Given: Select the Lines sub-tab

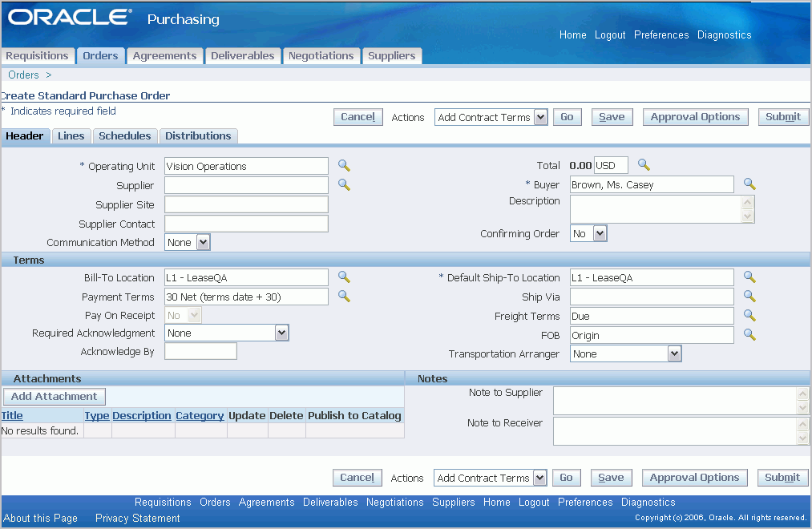Looking at the screenshot, I should pyautogui.click(x=71, y=135).
